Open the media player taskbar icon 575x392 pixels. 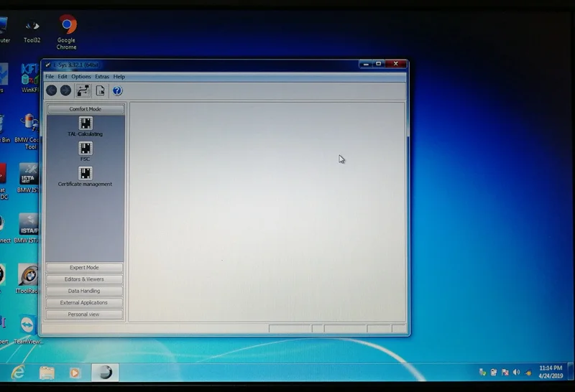click(75, 373)
